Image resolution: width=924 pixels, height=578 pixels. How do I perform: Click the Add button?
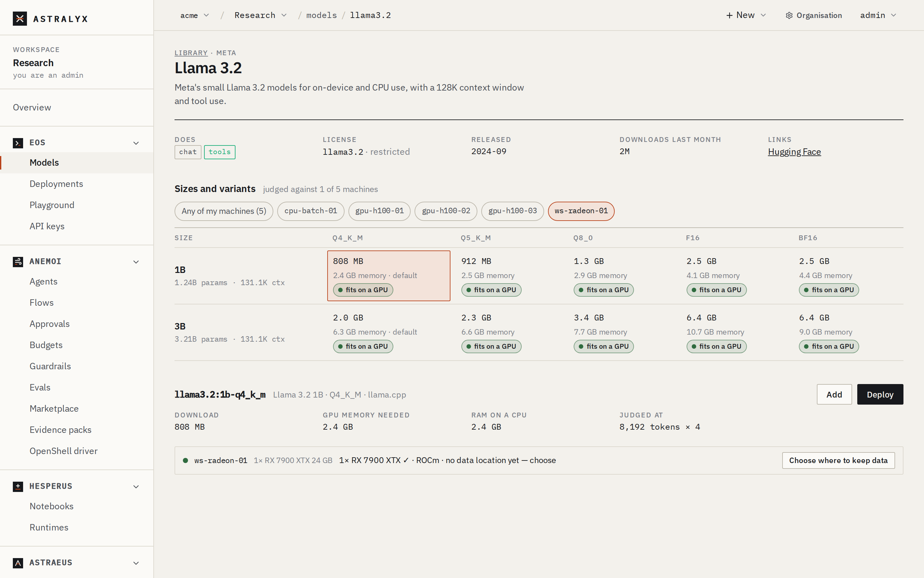(x=834, y=394)
